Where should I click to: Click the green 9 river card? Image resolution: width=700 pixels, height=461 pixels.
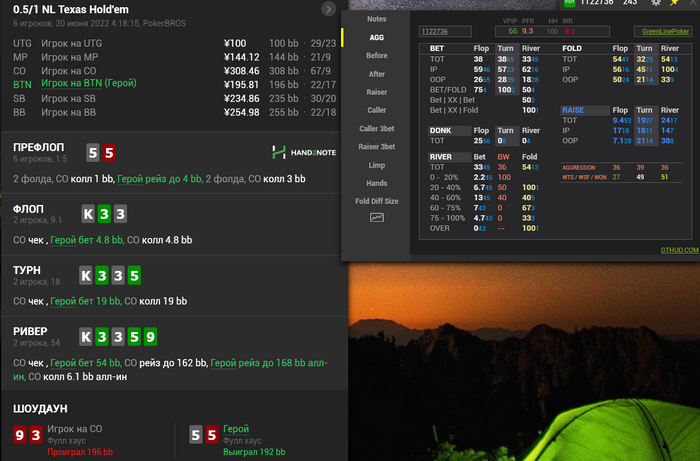(150, 336)
